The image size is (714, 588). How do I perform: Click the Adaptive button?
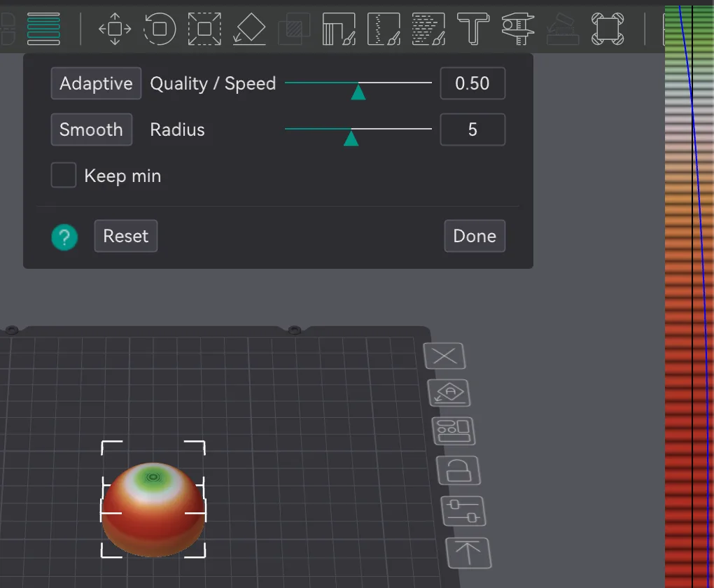(x=96, y=83)
